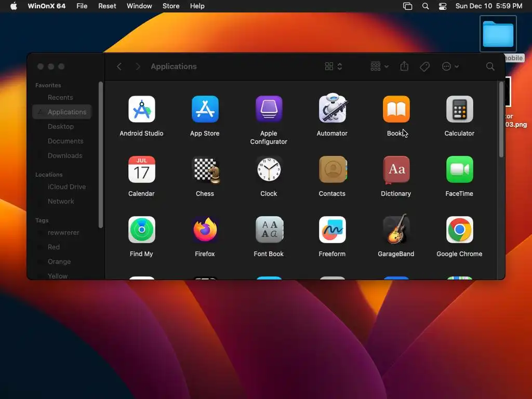Select the Clock app icon
The height and width of the screenshot is (399, 532).
pos(269,169)
